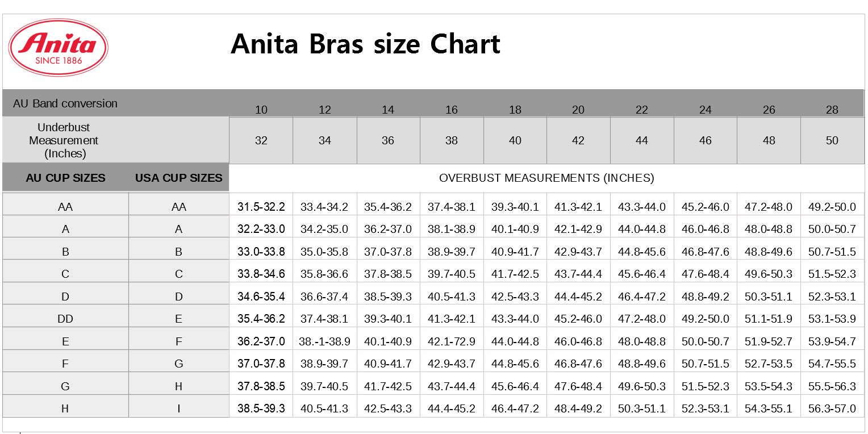Click the 56.3-57.0 overbust cell
The image size is (868, 434).
click(x=832, y=408)
